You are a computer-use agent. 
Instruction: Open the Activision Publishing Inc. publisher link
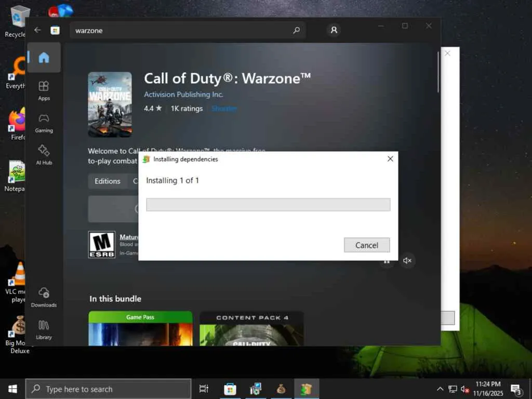point(183,95)
